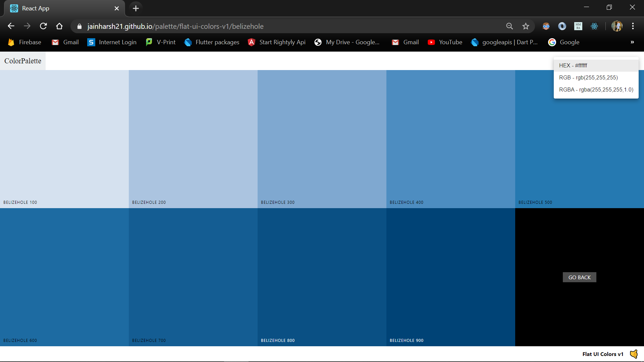Open a new browser tab
Screen dimensions: 644x362
136,8
